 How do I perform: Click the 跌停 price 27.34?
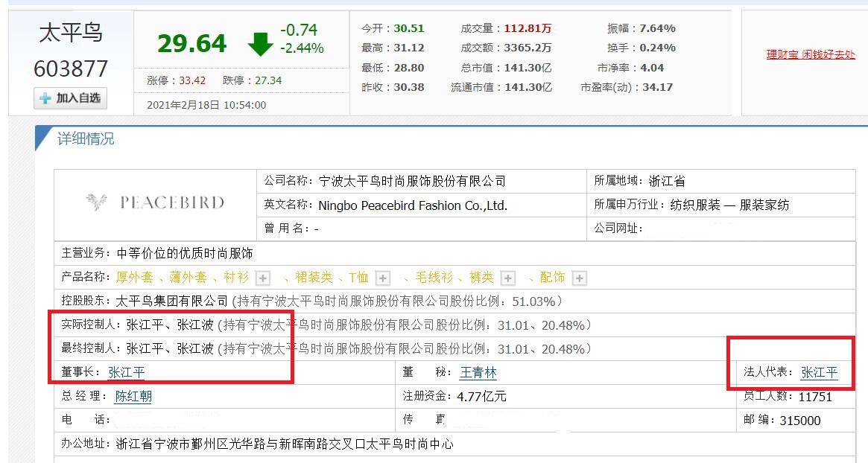(x=268, y=80)
